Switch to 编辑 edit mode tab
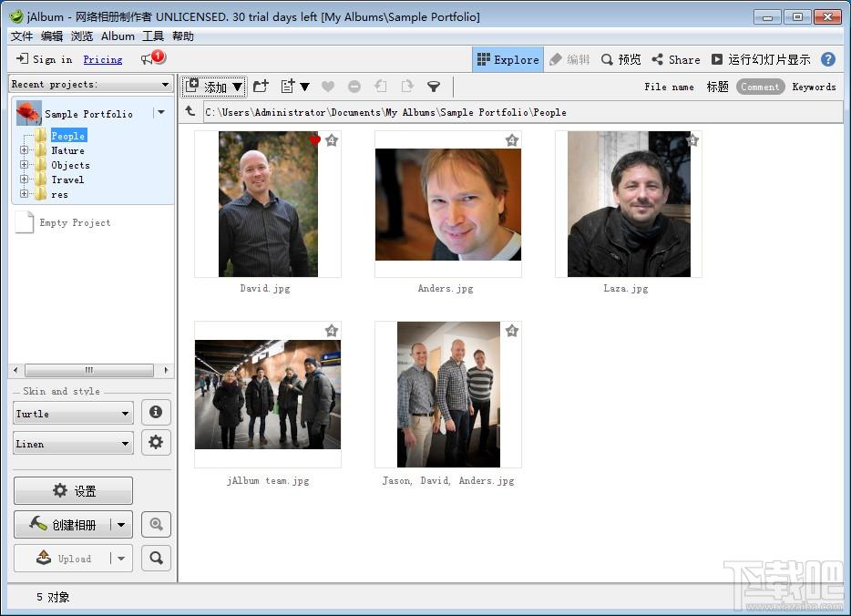Screen dimensions: 851x616 coord(569,59)
